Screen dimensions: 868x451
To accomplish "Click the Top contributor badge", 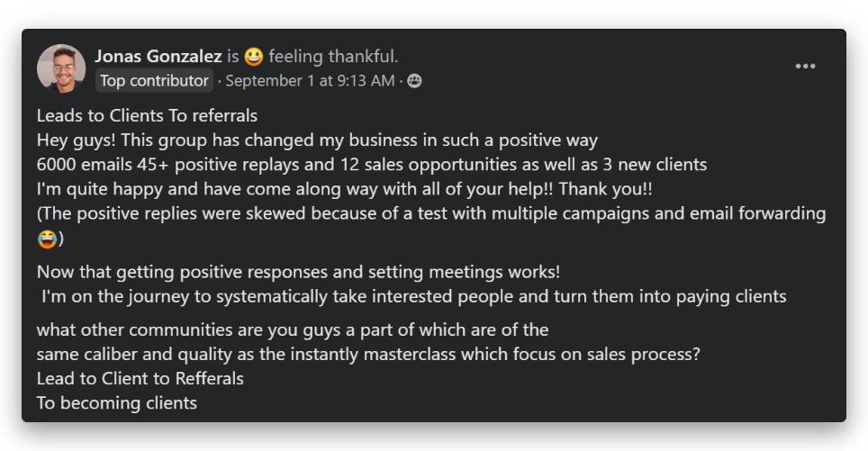I will click(154, 81).
